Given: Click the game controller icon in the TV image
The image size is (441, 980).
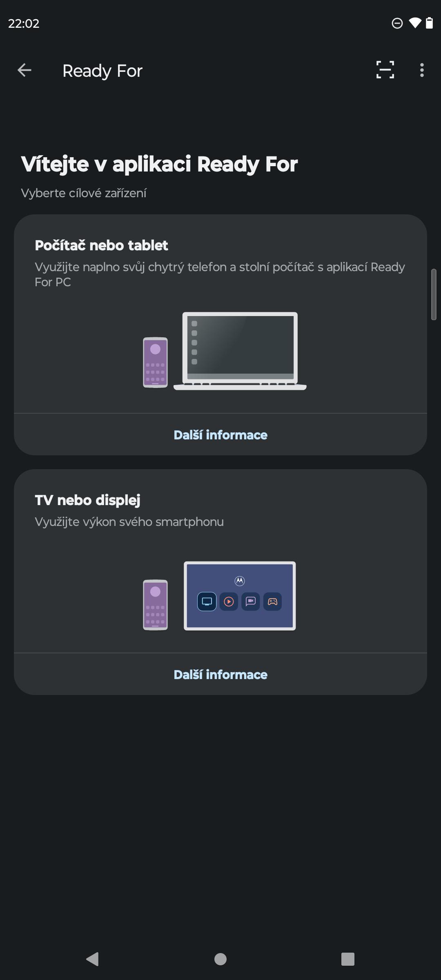Looking at the screenshot, I should pos(272,601).
